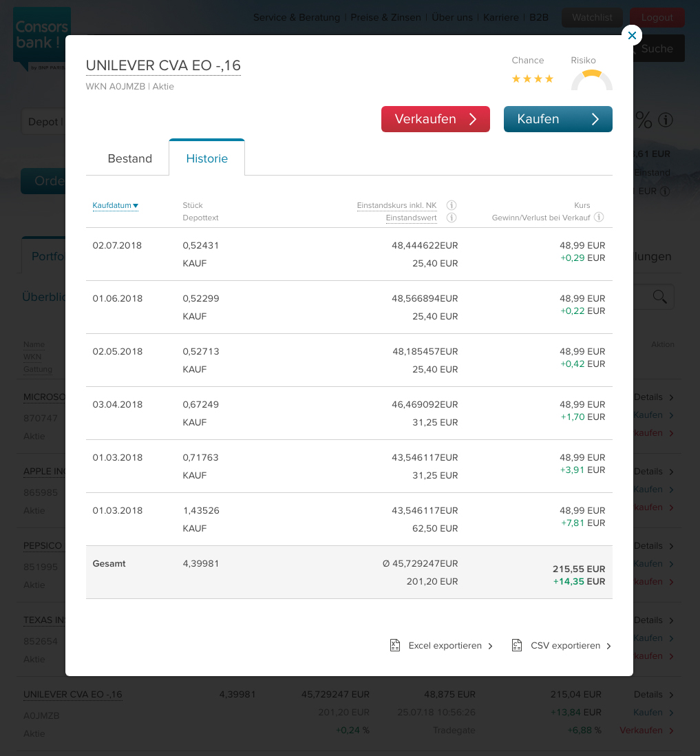
Task: Click the Einstandskurs inkl. NK column header
Action: 396,205
